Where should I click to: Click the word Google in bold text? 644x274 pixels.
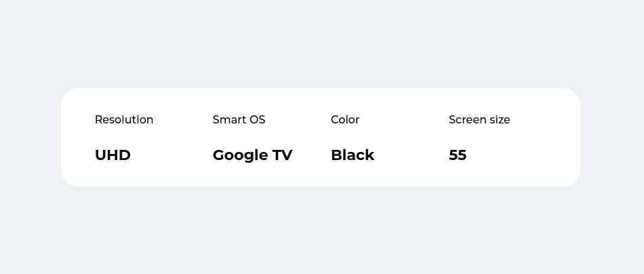pos(240,156)
